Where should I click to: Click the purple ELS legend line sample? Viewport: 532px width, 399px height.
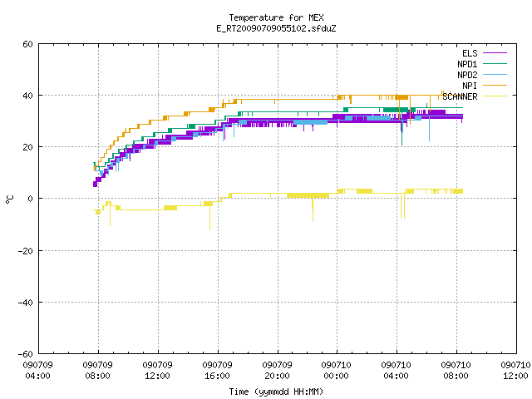pyautogui.click(x=495, y=53)
